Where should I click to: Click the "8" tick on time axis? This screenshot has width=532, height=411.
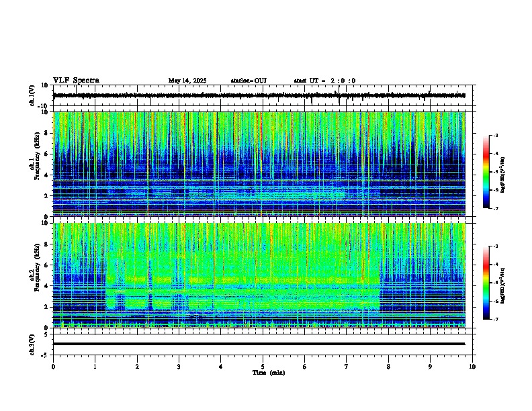click(388, 367)
